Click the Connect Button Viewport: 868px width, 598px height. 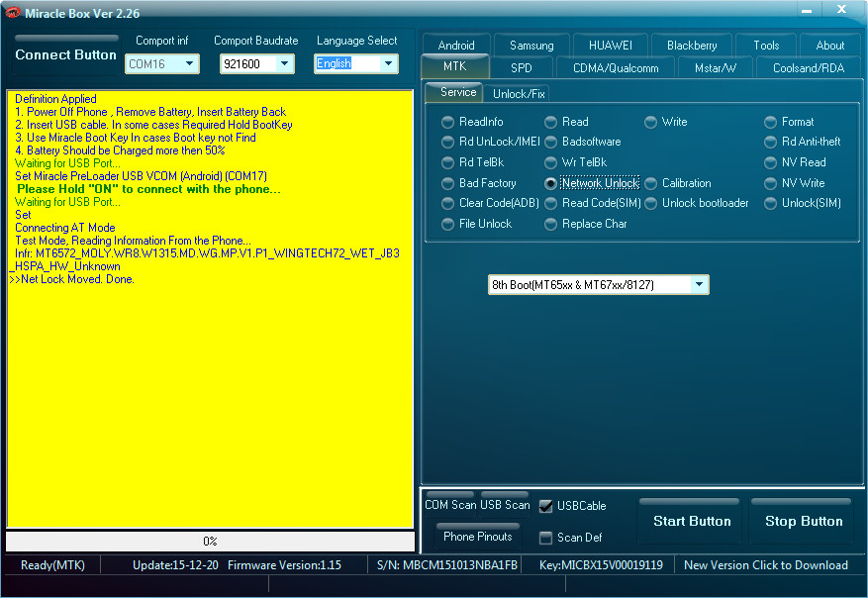point(66,54)
